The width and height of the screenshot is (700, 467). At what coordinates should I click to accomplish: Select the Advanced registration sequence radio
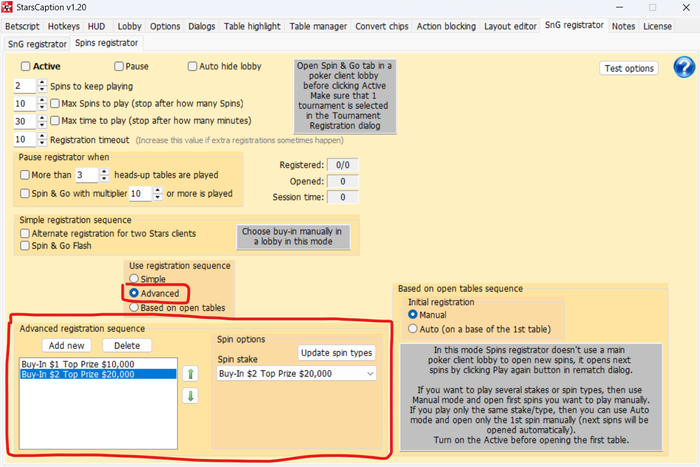pyautogui.click(x=134, y=293)
